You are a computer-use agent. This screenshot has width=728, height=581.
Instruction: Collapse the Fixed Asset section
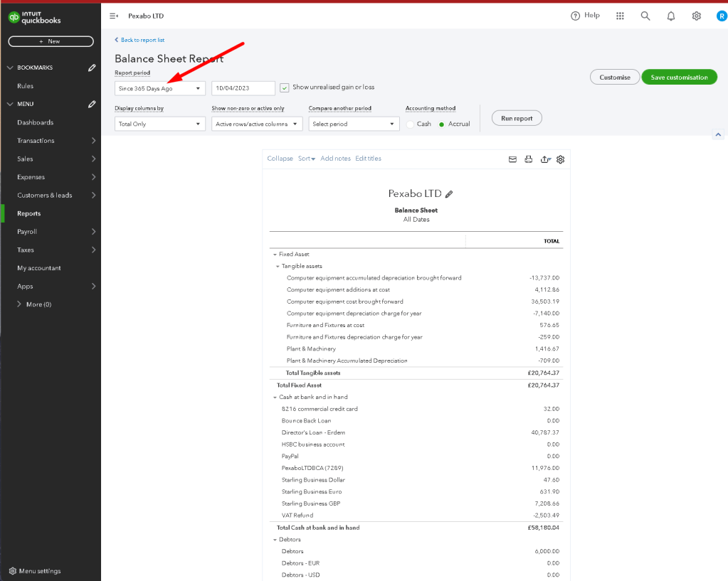[275, 255]
